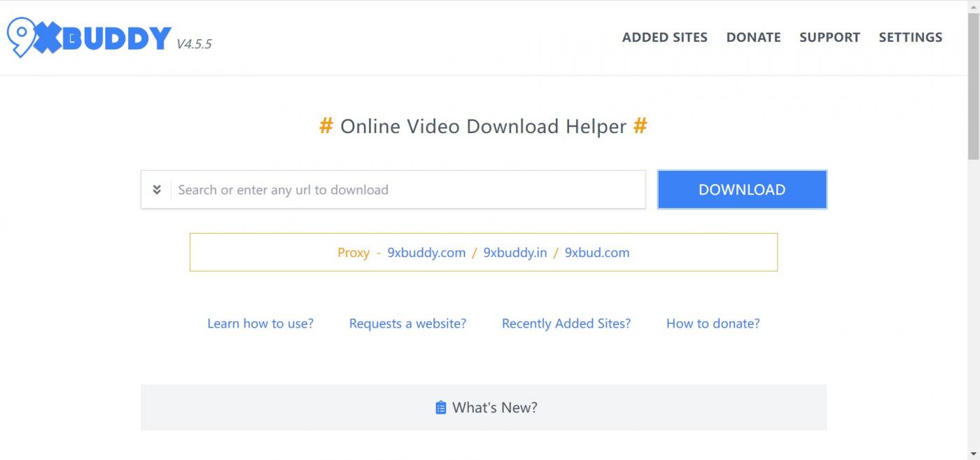Click the clipboard icon beside What's New

[441, 407]
